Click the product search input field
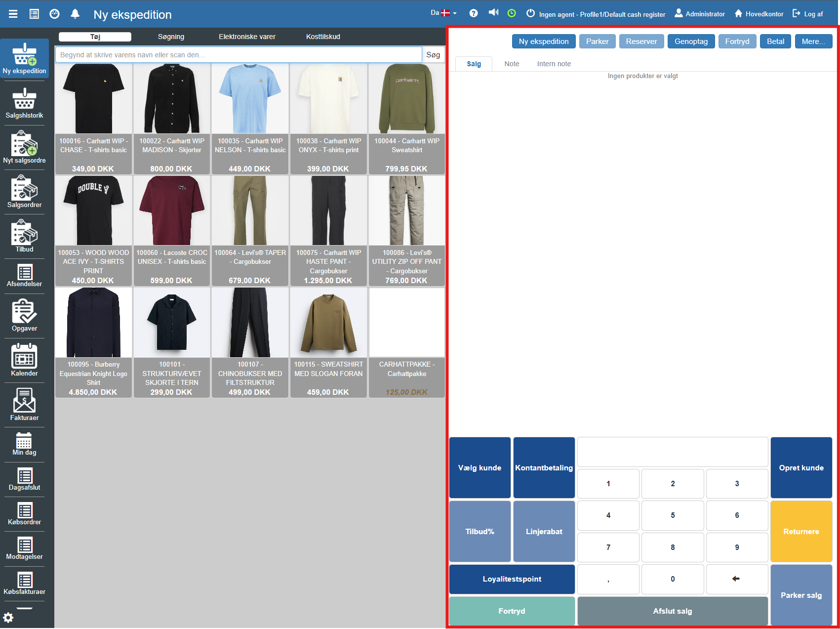Image resolution: width=840 pixels, height=629 pixels. pos(239,55)
